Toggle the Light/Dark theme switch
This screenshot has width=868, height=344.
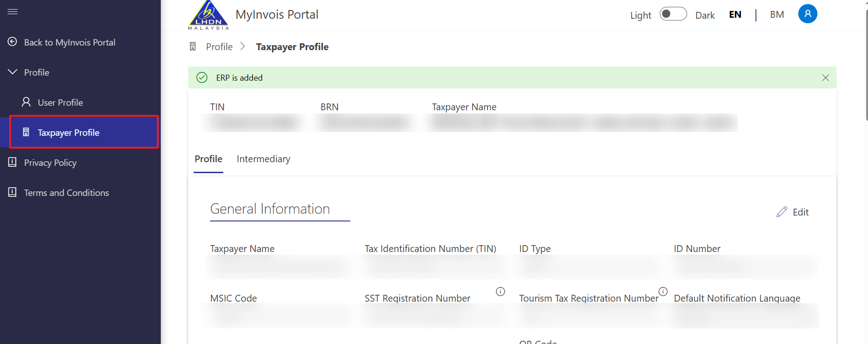point(673,14)
